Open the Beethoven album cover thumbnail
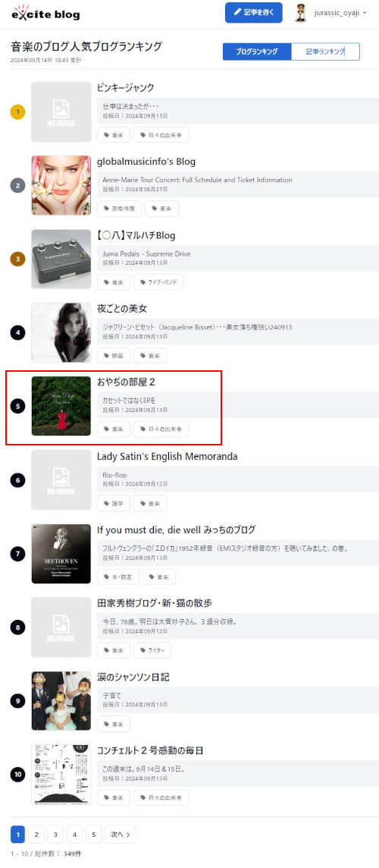The width and height of the screenshot is (379, 868). click(x=61, y=554)
